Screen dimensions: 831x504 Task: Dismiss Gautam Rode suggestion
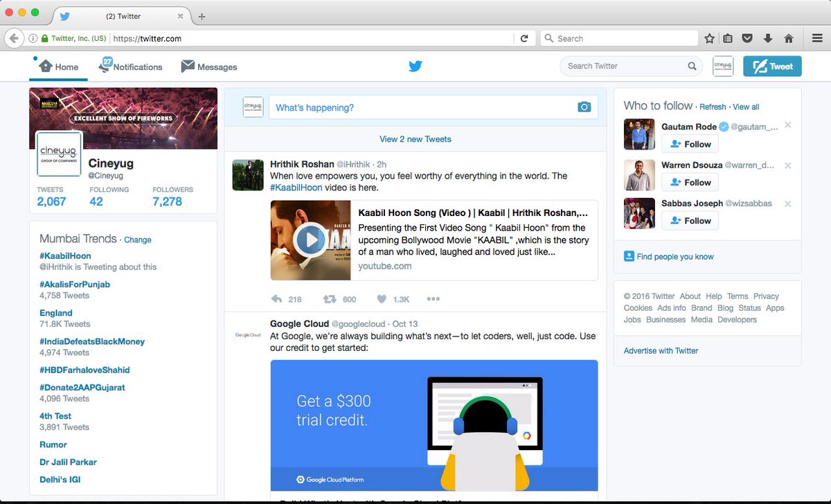788,126
